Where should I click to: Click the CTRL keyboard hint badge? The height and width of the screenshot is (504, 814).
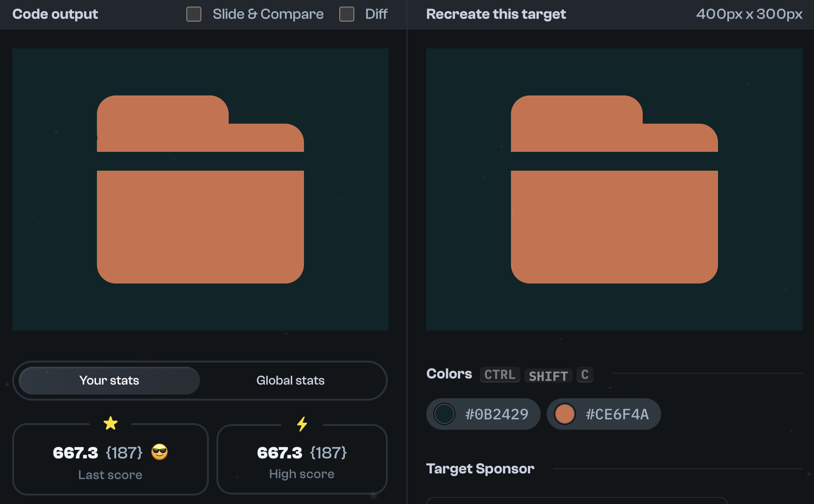[x=500, y=375]
